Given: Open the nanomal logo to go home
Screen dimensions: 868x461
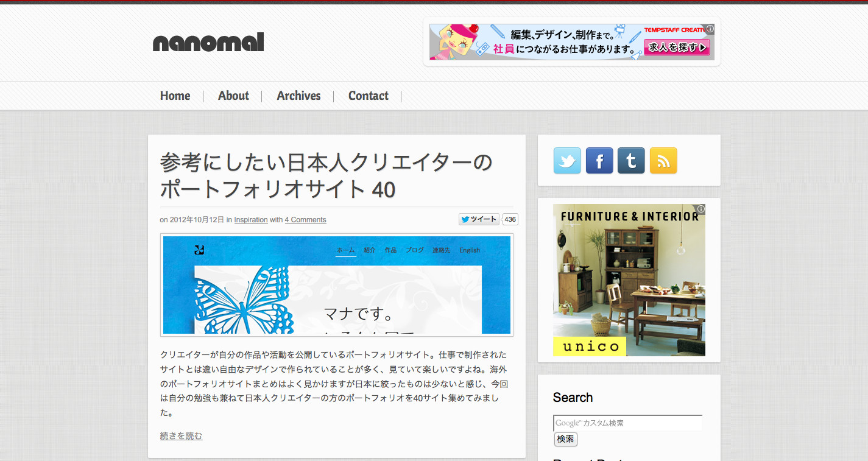Looking at the screenshot, I should pos(208,43).
